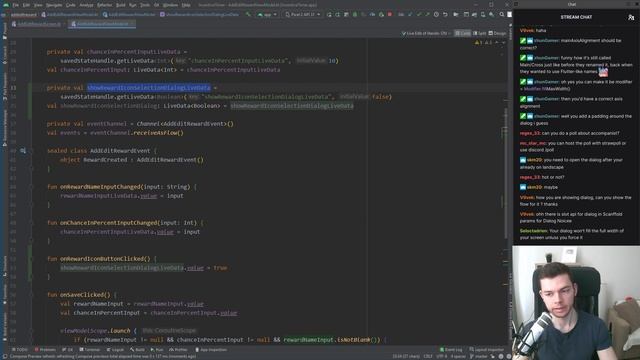Open the app run configuration dropdown
The image size is (640, 360).
(267, 14)
